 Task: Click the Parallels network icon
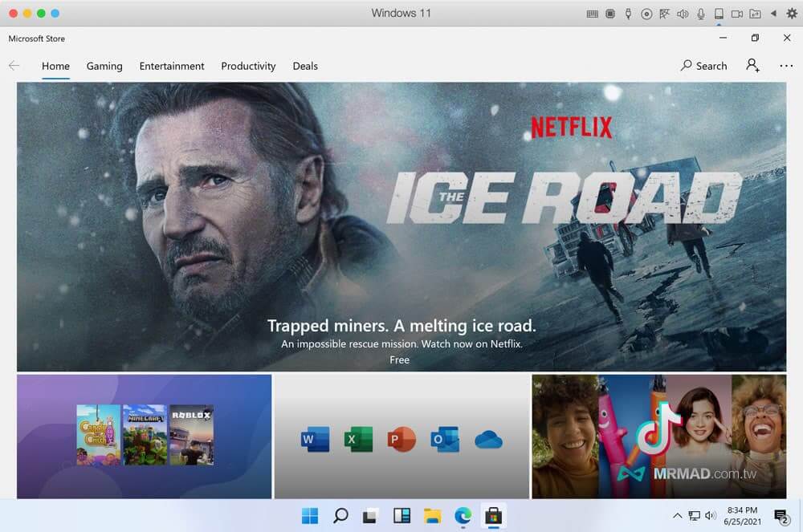click(x=664, y=14)
